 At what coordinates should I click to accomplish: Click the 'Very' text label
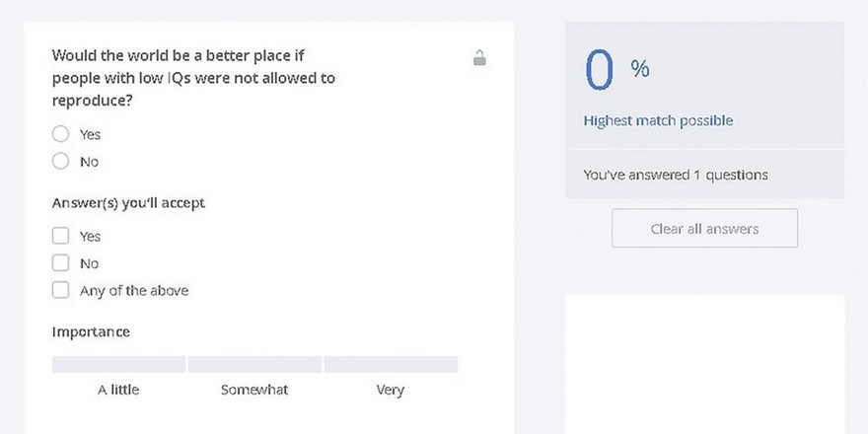pos(391,390)
